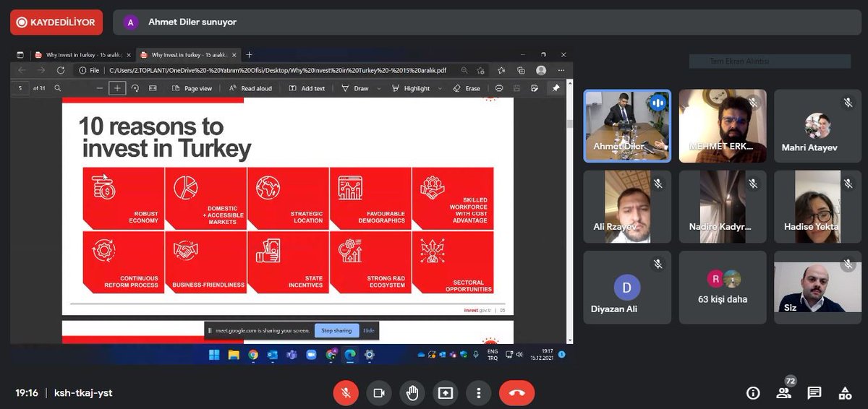Open Microsoft Teams in shared taskbar
868x409 pixels.
point(292,355)
